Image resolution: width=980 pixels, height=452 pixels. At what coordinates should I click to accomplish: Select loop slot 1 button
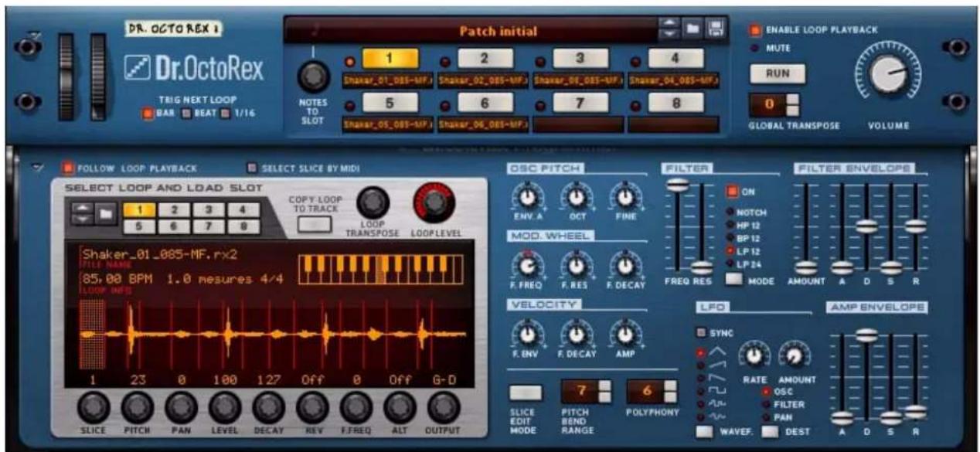point(390,58)
